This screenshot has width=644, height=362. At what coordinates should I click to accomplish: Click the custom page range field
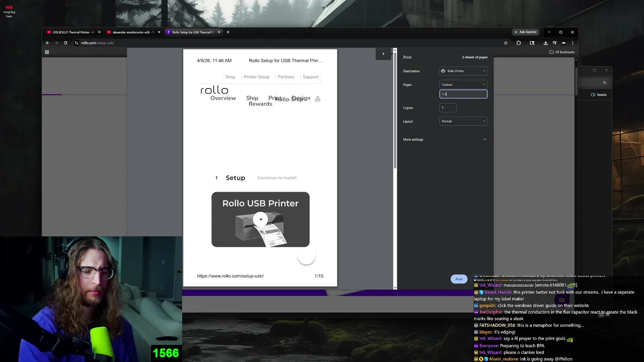coord(463,94)
